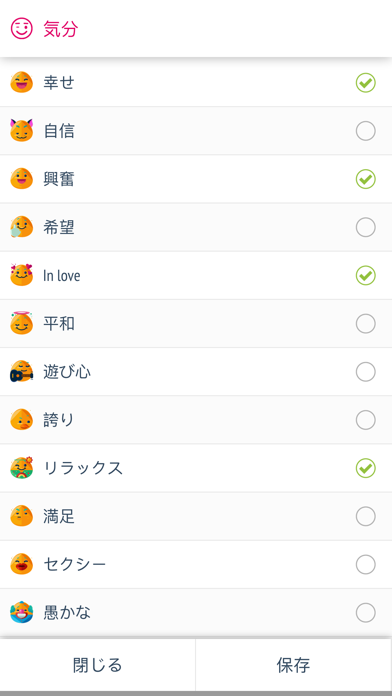This screenshot has width=392, height=696.
Task: Click the pink smiley 気分 header icon
Action: 22,29
